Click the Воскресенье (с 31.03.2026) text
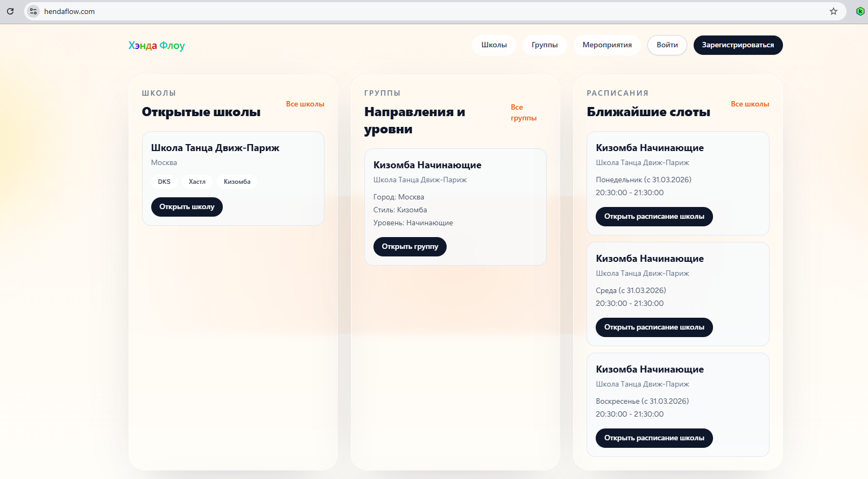 (642, 401)
